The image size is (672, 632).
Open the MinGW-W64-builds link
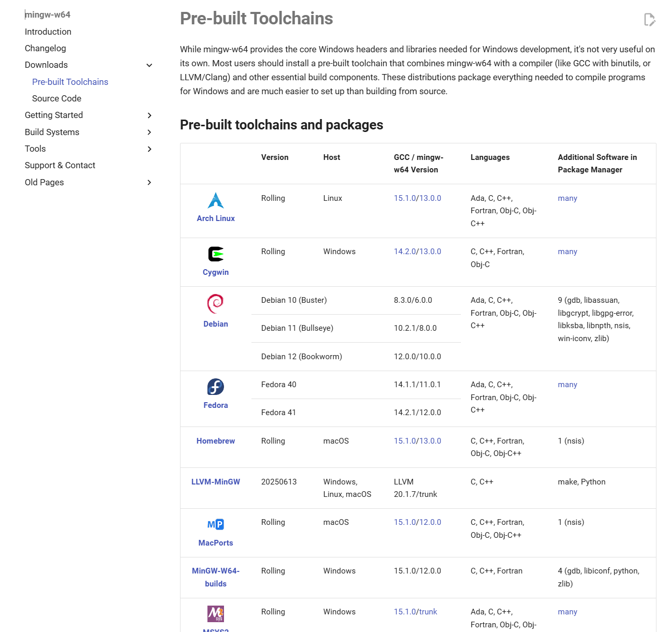[x=216, y=577]
